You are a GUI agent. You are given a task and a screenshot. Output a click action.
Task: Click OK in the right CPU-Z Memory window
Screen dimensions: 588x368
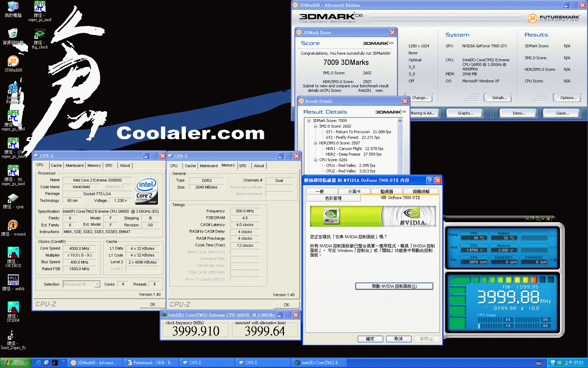tap(287, 305)
